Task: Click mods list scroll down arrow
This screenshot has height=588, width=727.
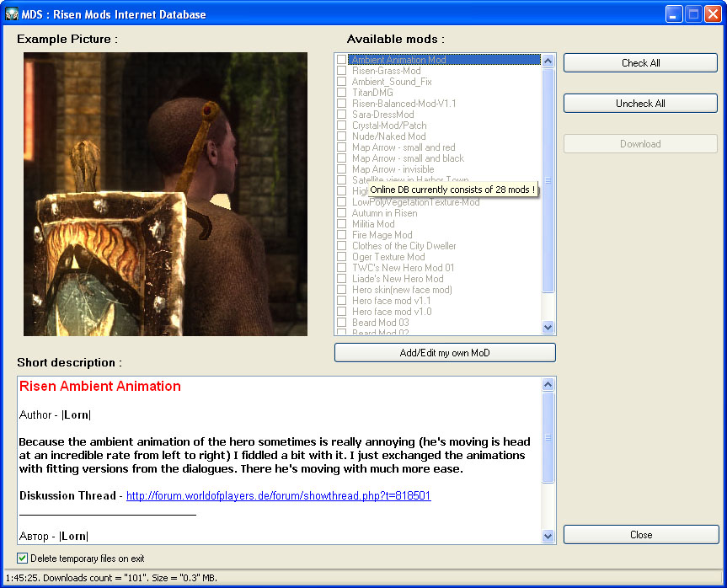Action: [x=548, y=327]
